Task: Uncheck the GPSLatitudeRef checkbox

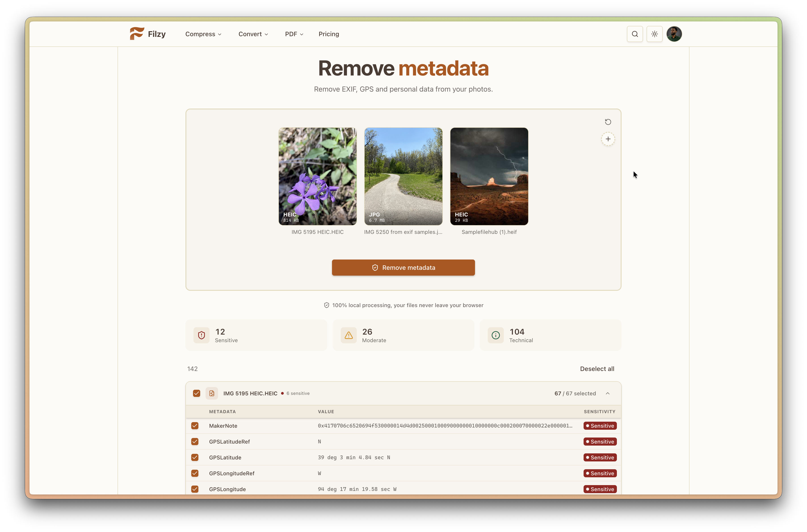Action: point(195,441)
